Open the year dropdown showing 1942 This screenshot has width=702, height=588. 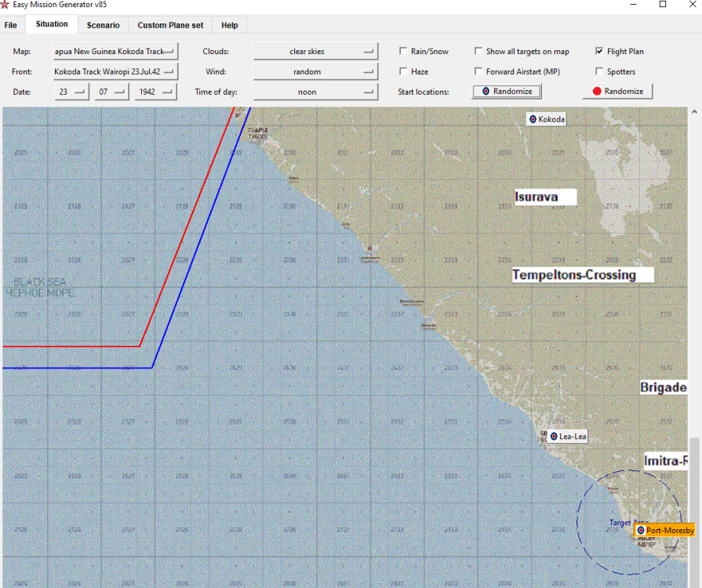click(156, 92)
